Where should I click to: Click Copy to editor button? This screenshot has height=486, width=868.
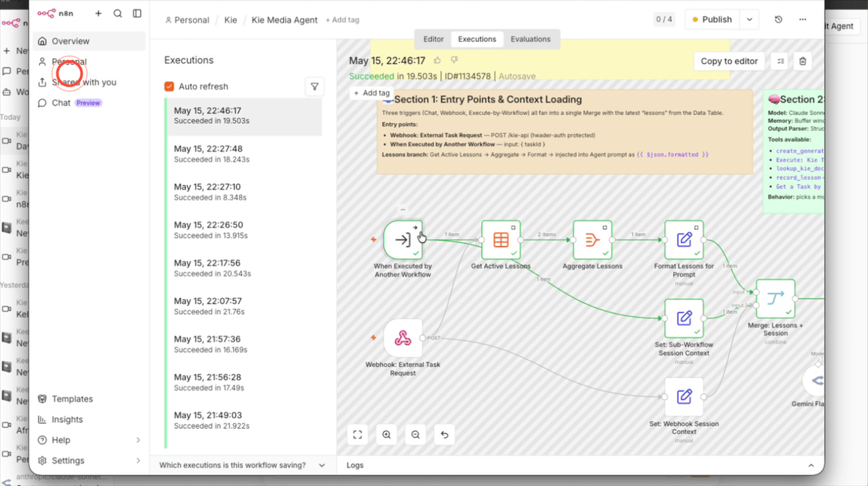[729, 61]
